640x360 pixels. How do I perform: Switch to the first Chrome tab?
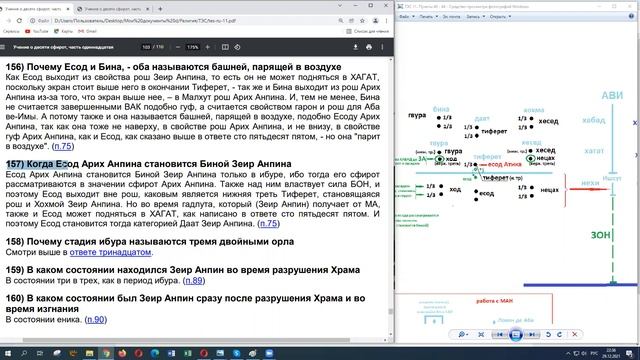[x=35, y=9]
